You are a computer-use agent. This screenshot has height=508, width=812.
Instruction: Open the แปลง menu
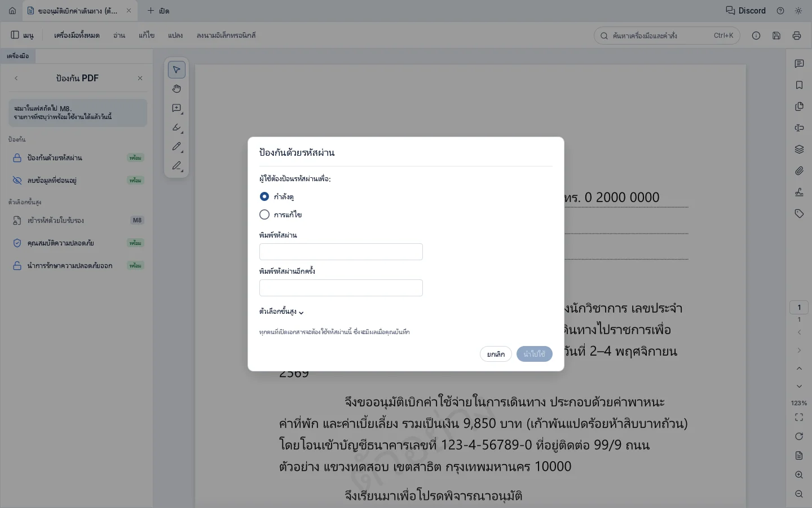175,36
